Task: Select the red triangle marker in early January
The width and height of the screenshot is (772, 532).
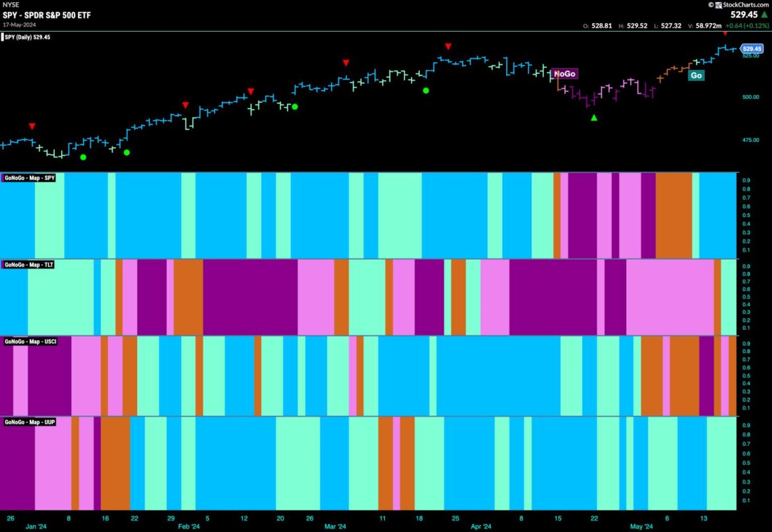Action: (32, 126)
